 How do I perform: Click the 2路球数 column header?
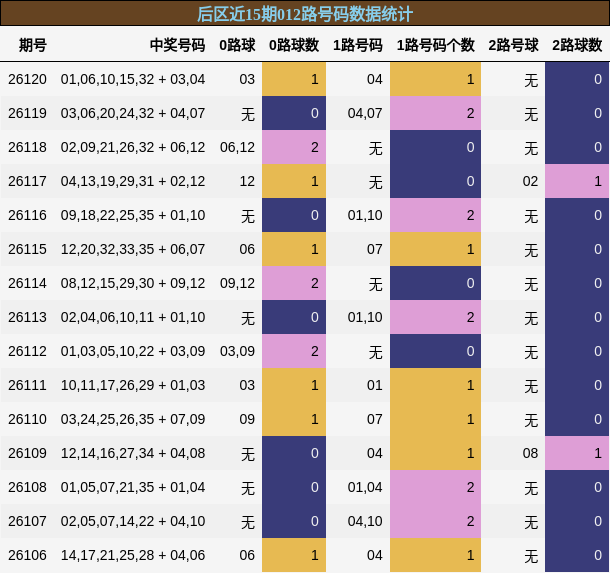577,45
